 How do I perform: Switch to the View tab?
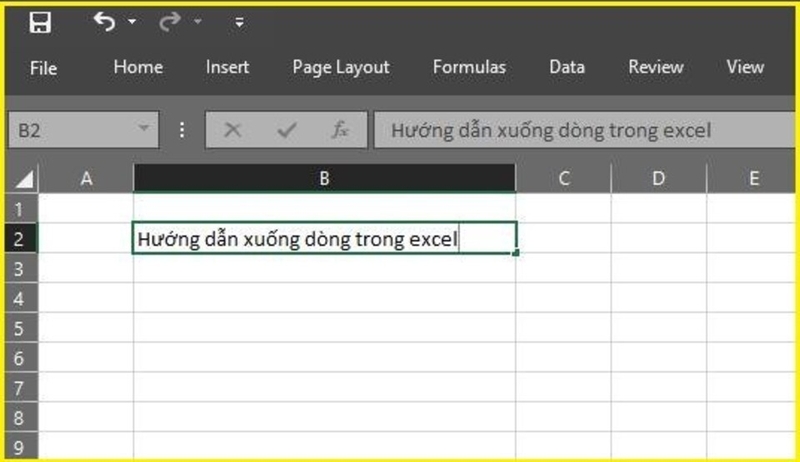click(x=745, y=67)
